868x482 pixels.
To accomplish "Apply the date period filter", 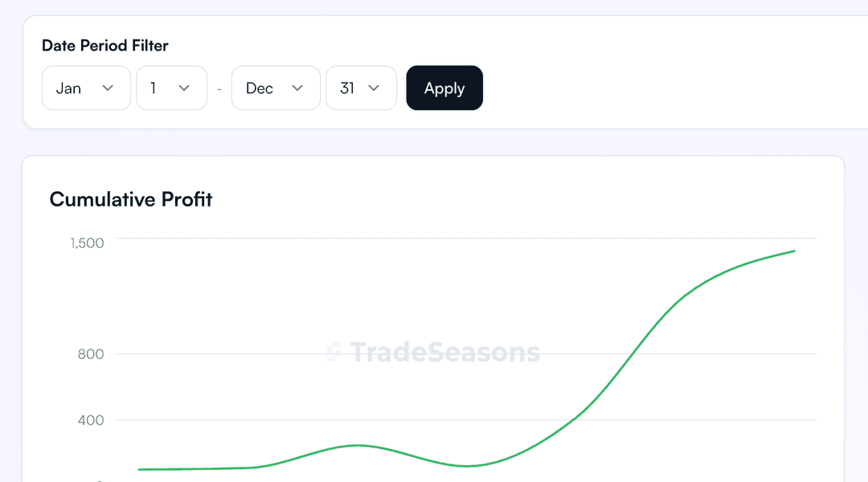I will (444, 88).
